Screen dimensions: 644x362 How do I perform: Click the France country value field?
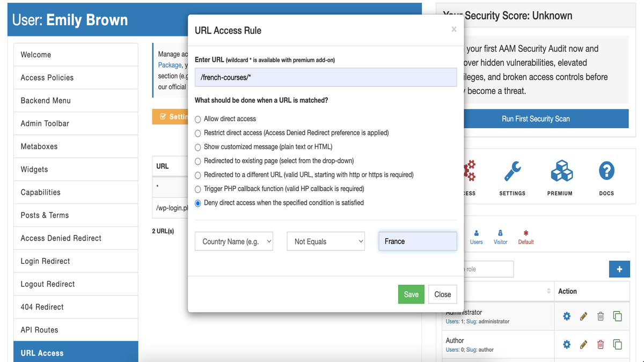(x=418, y=241)
